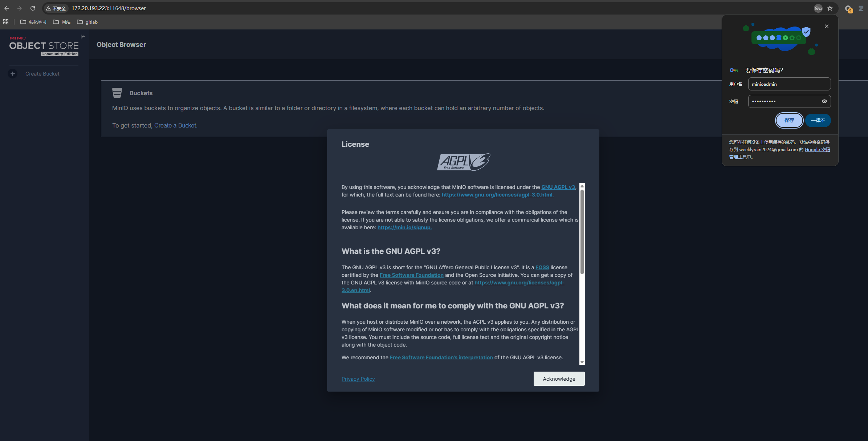868x441 pixels.
Task: Open the gitlab bookmarks folder
Action: click(x=87, y=22)
